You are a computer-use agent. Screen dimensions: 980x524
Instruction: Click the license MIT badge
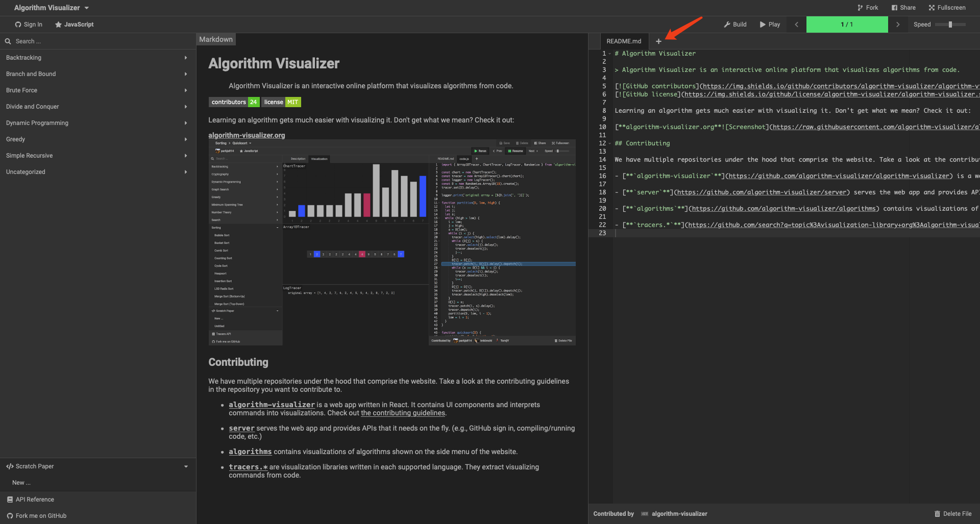coord(281,102)
